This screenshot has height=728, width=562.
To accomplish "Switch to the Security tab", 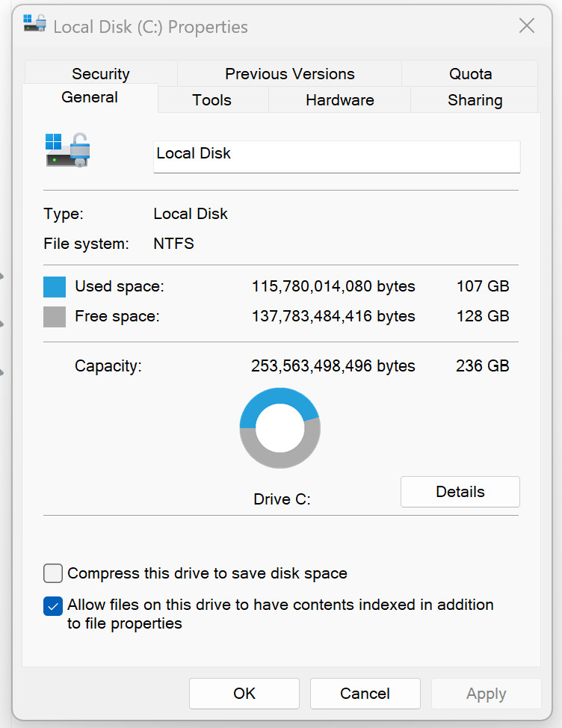I will tap(101, 74).
